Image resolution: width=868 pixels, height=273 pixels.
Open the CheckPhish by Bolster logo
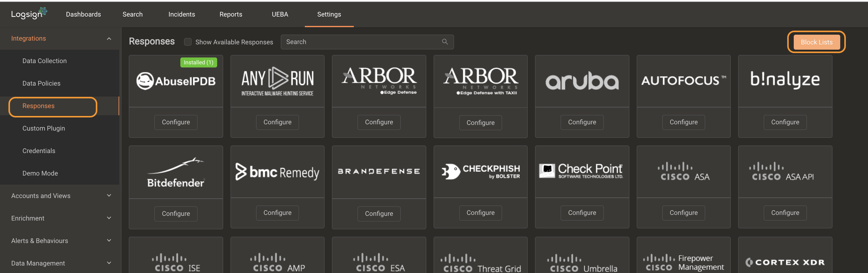(x=480, y=171)
